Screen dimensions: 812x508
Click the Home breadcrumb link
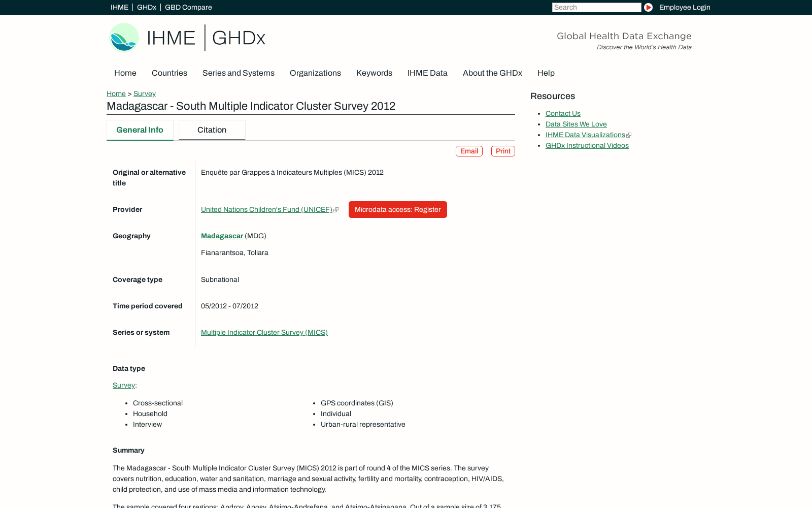click(x=116, y=93)
